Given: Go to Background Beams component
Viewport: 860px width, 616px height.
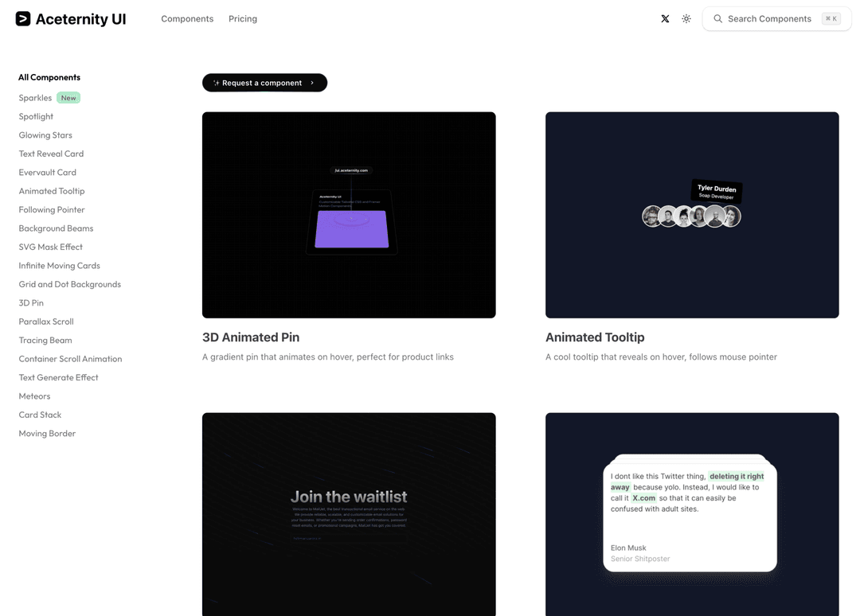Looking at the screenshot, I should tap(56, 228).
